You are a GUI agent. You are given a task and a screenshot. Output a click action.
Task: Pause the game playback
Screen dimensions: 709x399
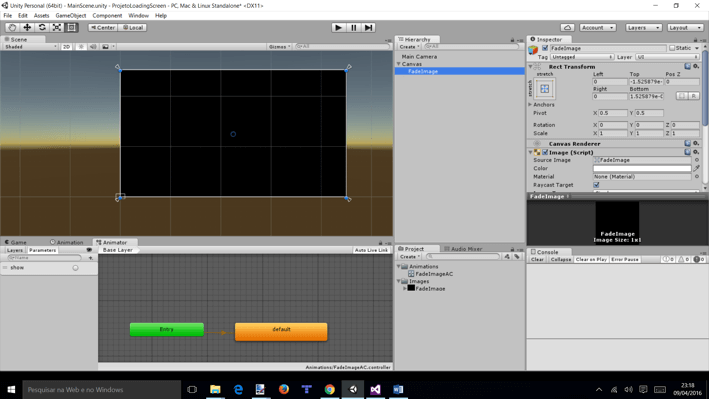point(354,28)
